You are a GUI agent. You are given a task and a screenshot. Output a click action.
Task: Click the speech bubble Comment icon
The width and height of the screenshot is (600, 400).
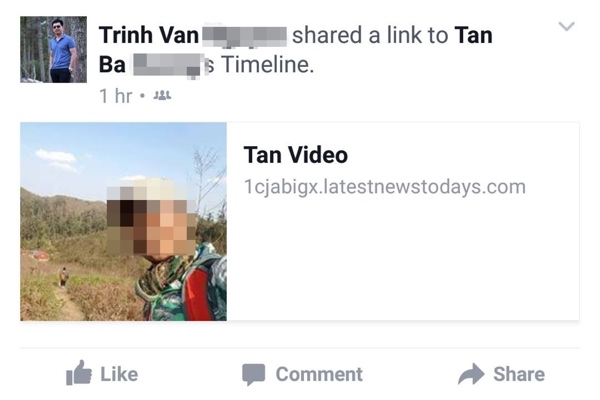(x=253, y=374)
